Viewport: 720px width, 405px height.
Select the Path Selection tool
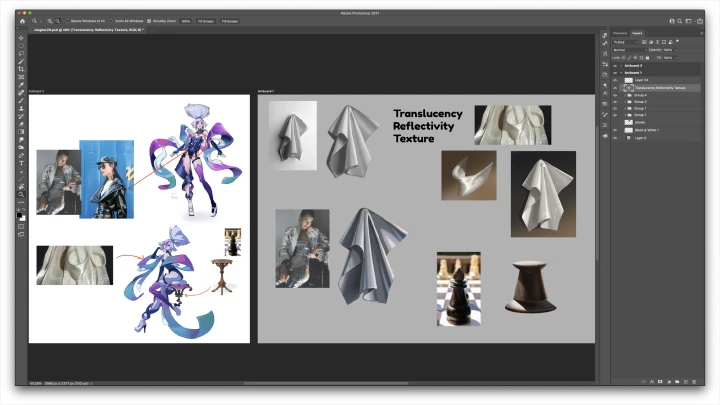(21, 171)
